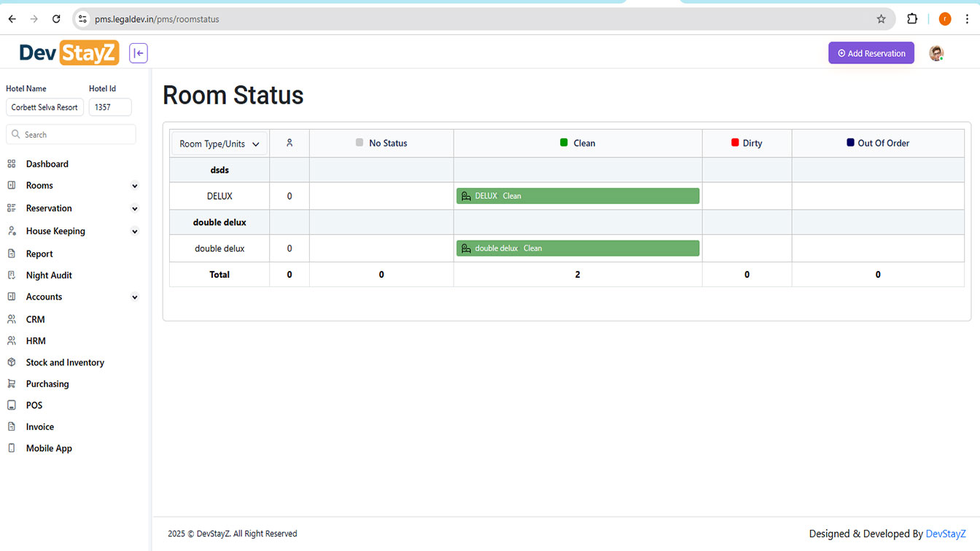The width and height of the screenshot is (980, 551).
Task: Click the Add Reservation button
Action: pyautogui.click(x=871, y=53)
